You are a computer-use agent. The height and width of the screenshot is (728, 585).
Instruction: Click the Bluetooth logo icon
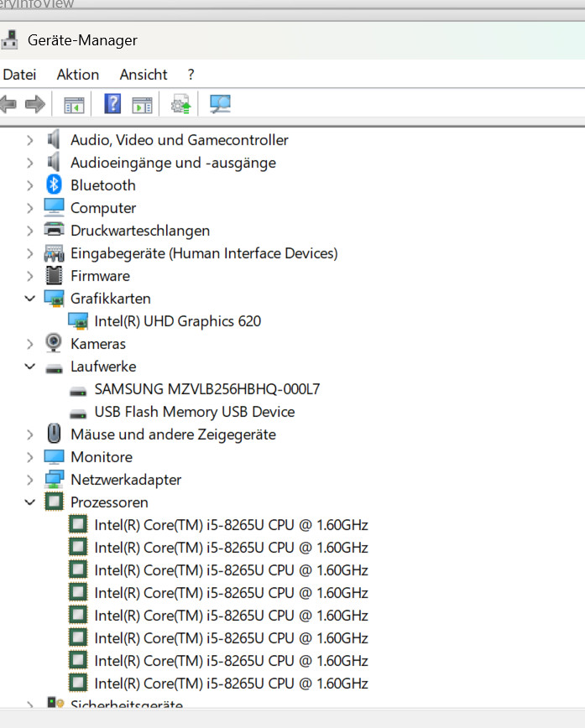tap(54, 185)
